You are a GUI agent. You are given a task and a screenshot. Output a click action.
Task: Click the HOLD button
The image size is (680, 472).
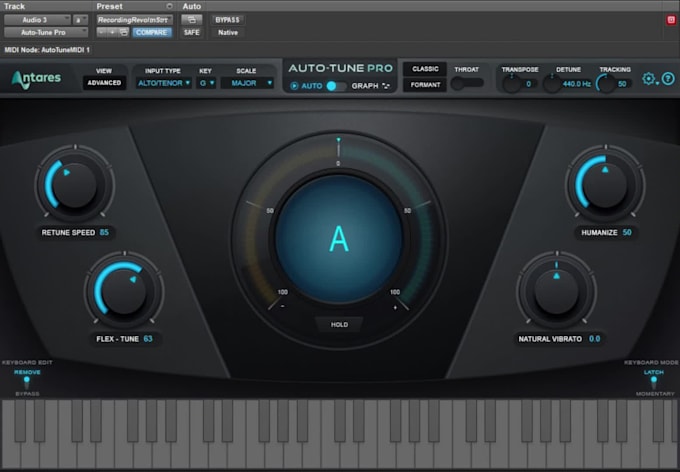click(339, 324)
